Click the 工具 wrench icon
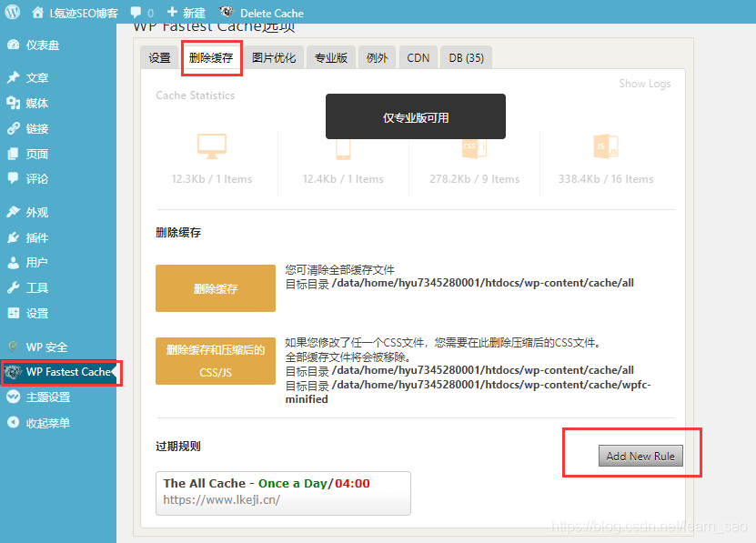756x543 pixels. [14, 288]
